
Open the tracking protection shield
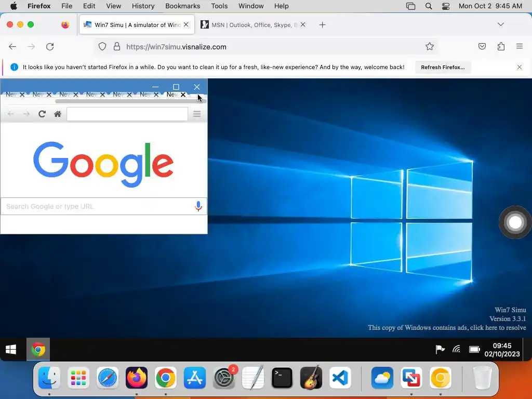click(x=102, y=46)
